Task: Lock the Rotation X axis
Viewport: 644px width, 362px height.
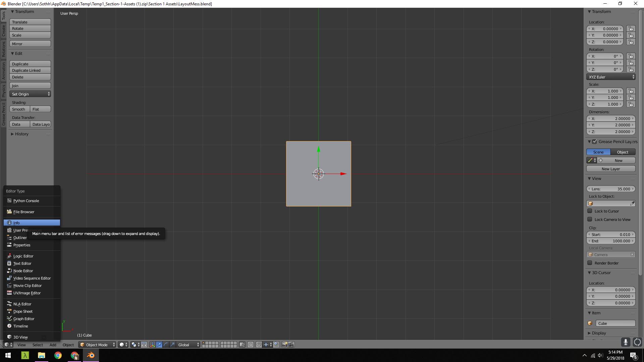Action: [x=631, y=56]
